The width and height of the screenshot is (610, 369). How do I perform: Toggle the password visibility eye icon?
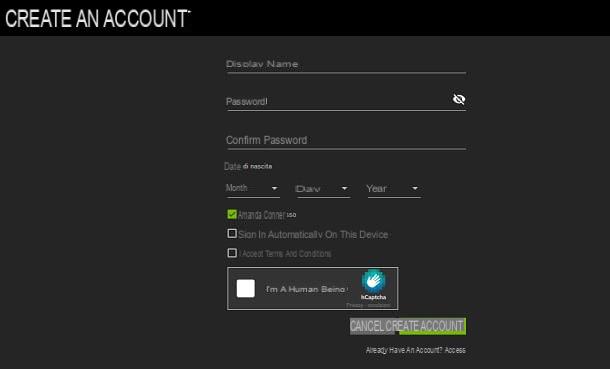point(459,99)
